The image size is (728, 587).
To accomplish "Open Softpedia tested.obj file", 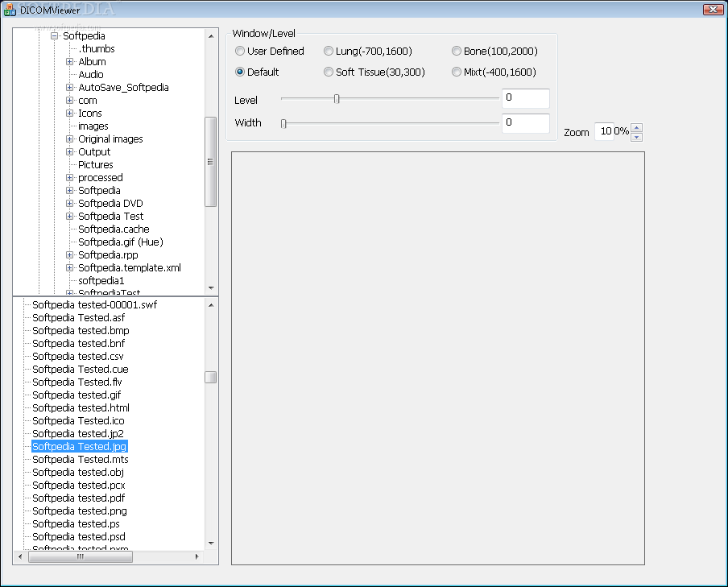I will (x=78, y=473).
